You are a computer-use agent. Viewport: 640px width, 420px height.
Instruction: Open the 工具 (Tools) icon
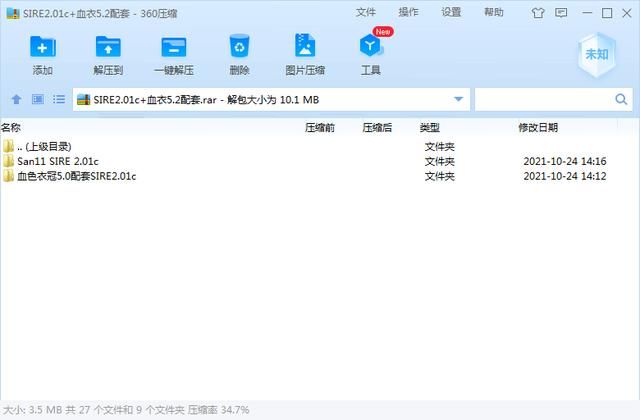pyautogui.click(x=371, y=45)
